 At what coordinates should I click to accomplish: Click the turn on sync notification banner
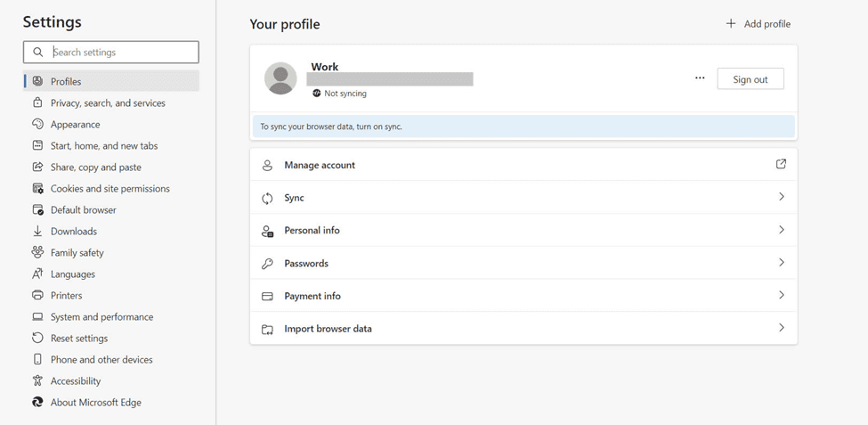pyautogui.click(x=523, y=127)
